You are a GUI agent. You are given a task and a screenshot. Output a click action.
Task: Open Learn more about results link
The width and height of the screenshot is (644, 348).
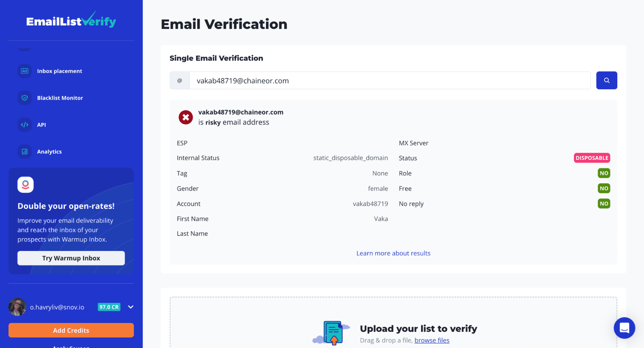(393, 253)
